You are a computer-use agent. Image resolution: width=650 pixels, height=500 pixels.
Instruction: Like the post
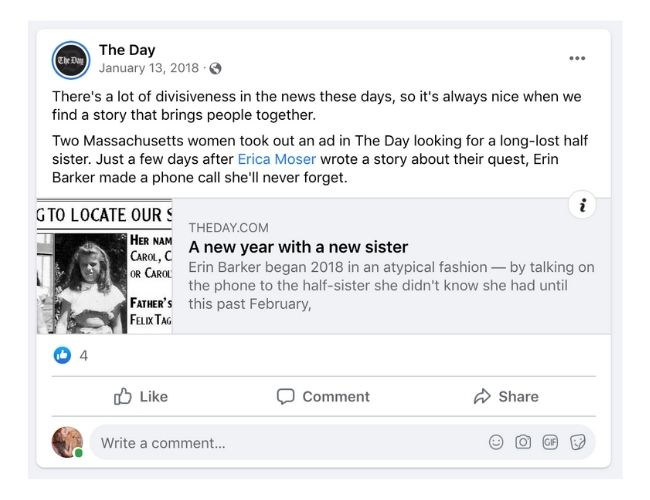(140, 397)
